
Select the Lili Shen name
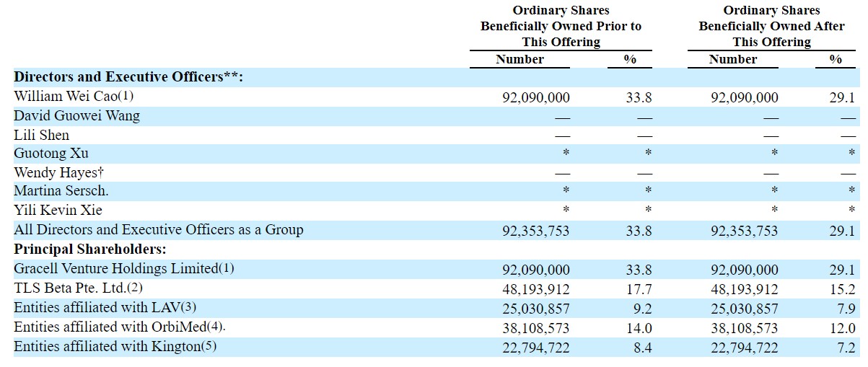point(42,135)
